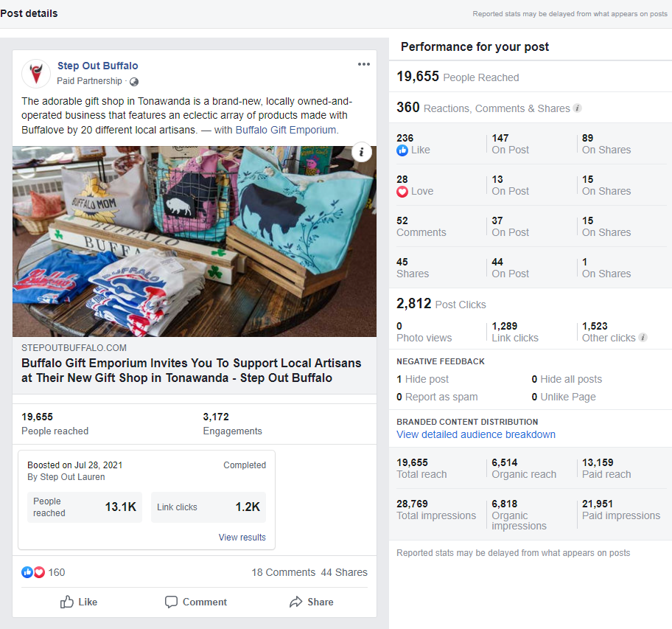Click the Boosted on Jul 28, 2021 text
This screenshot has width=672, height=629.
[75, 465]
